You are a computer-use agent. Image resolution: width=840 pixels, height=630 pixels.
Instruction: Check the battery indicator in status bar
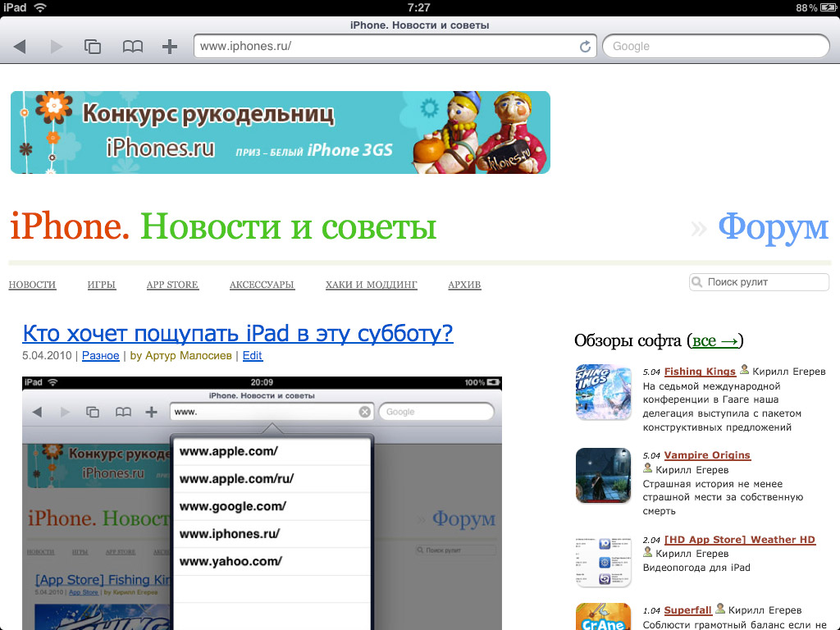828,7
